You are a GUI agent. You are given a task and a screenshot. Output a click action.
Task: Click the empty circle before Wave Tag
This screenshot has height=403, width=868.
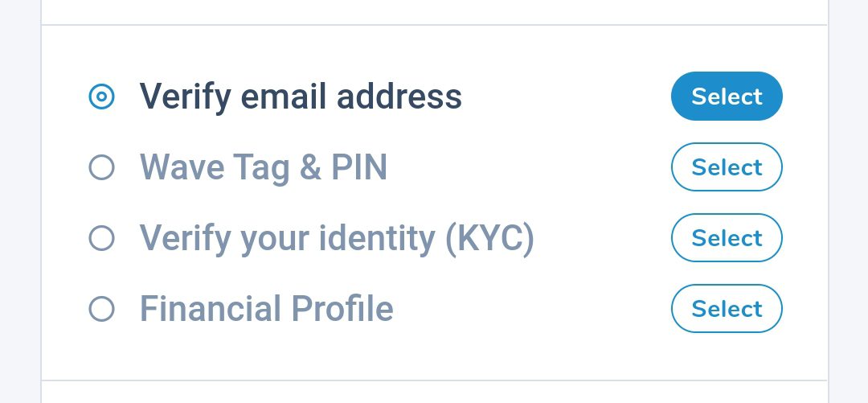(x=101, y=168)
